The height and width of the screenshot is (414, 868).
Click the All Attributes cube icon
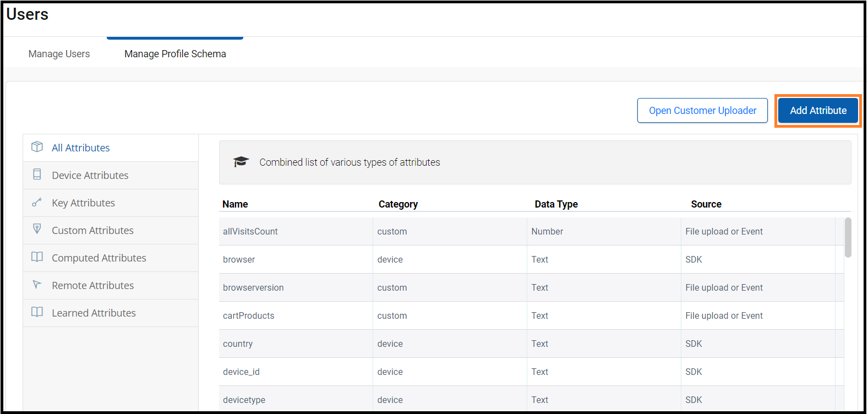(37, 146)
